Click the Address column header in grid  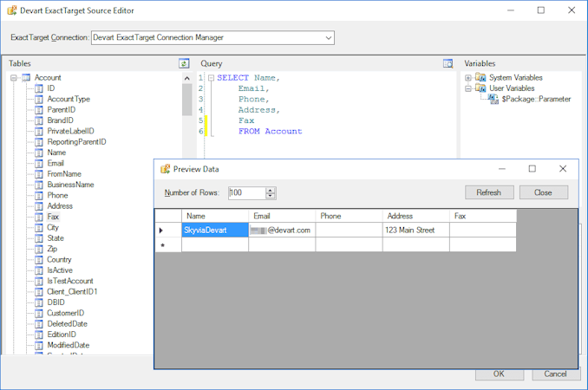(x=416, y=216)
